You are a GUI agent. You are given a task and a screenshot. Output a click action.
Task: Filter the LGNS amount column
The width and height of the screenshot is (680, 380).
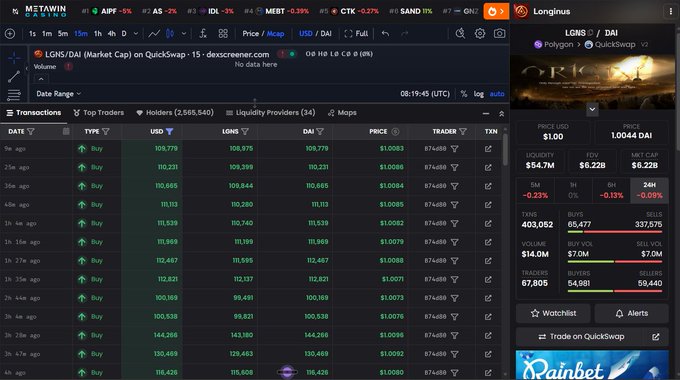tap(245, 131)
